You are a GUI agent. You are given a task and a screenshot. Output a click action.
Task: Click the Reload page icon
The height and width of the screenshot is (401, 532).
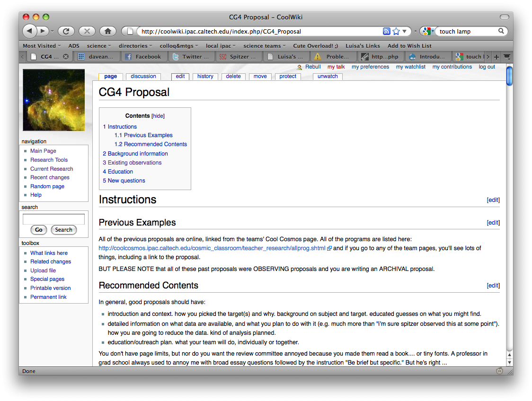click(66, 31)
